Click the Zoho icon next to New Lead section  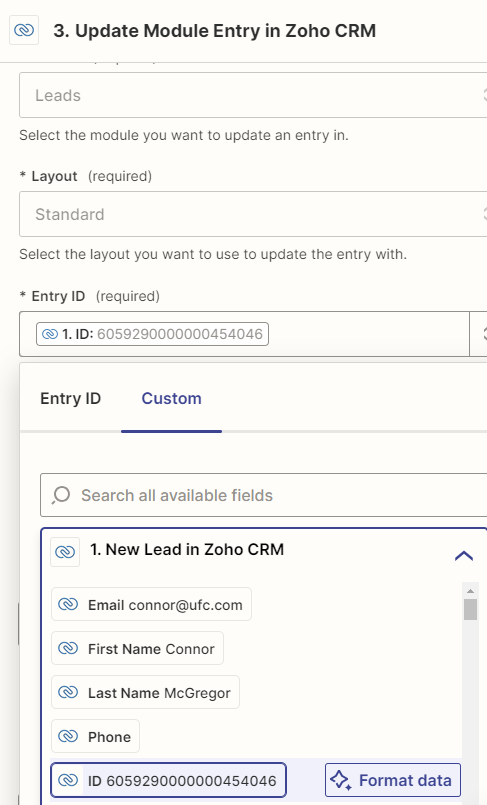point(65,552)
